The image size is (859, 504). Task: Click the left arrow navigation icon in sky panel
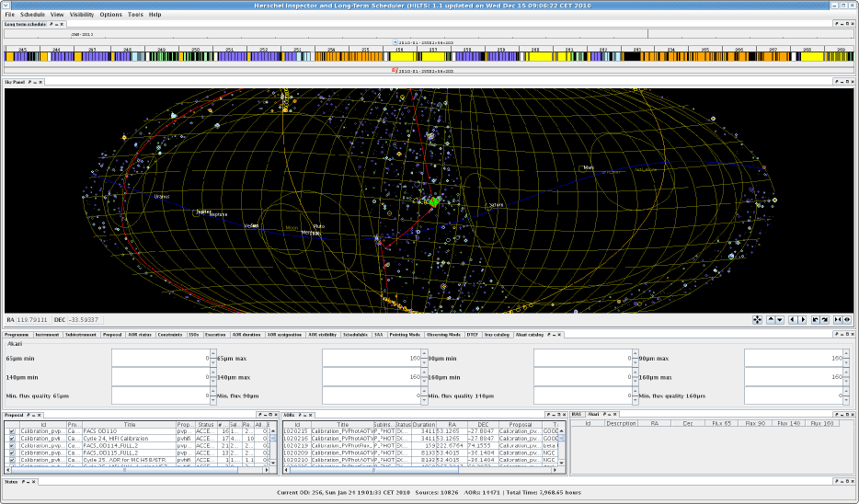coord(792,320)
